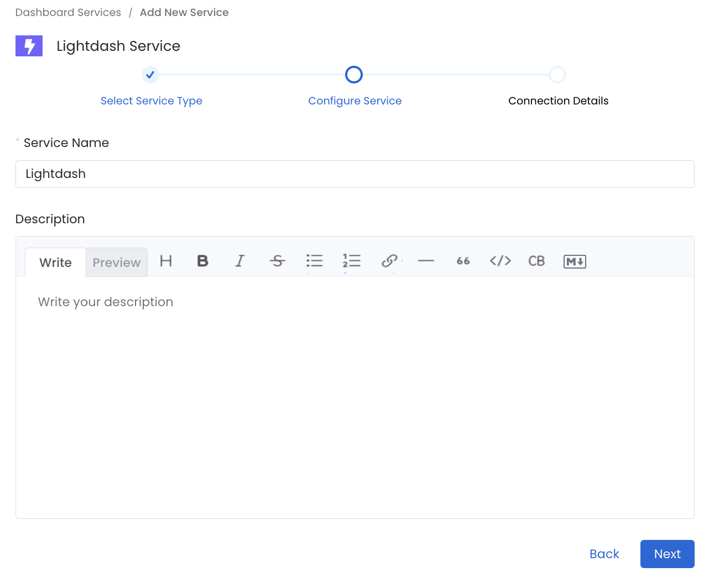Toggle bold formatting in description editor
The width and height of the screenshot is (709, 588).
203,261
